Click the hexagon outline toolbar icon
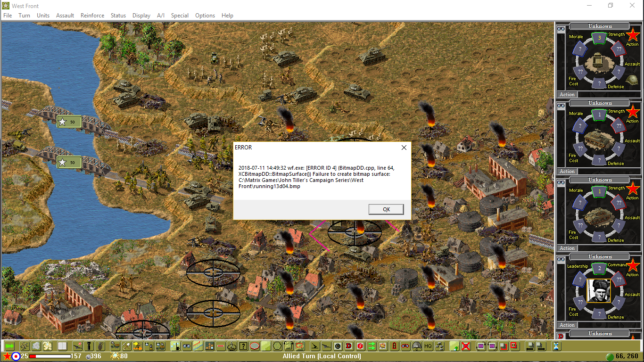The height and width of the screenshot is (362, 644). pyautogui.click(x=277, y=346)
